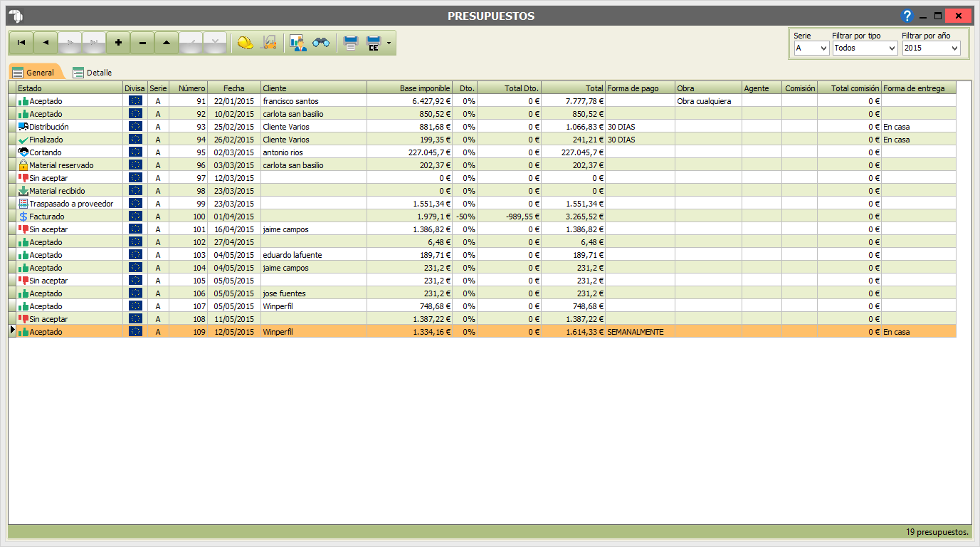
Task: Click the 'Obra cualquiera' cell
Action: tap(708, 101)
